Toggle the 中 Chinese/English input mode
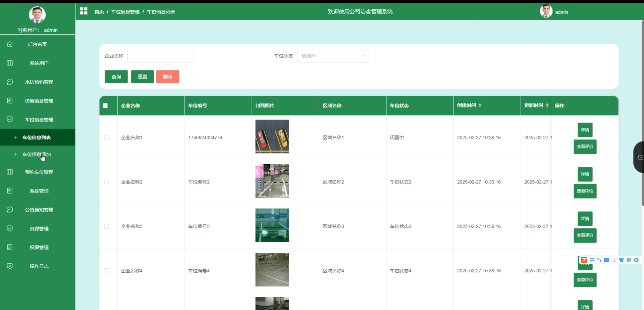Image resolution: width=644 pixels, height=310 pixels. (x=592, y=260)
